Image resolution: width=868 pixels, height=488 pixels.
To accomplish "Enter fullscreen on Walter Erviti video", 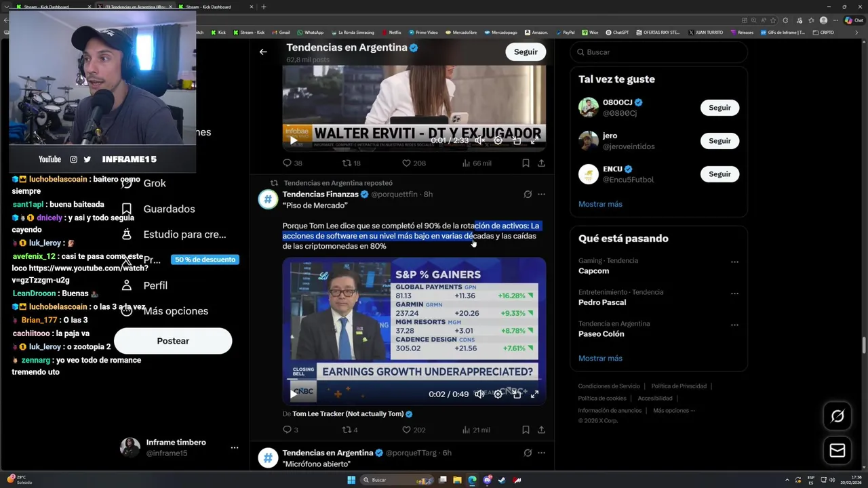I will pyautogui.click(x=534, y=140).
